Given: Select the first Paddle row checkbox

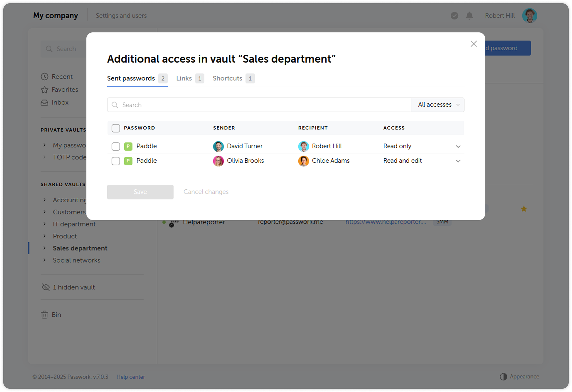Looking at the screenshot, I should click(116, 146).
